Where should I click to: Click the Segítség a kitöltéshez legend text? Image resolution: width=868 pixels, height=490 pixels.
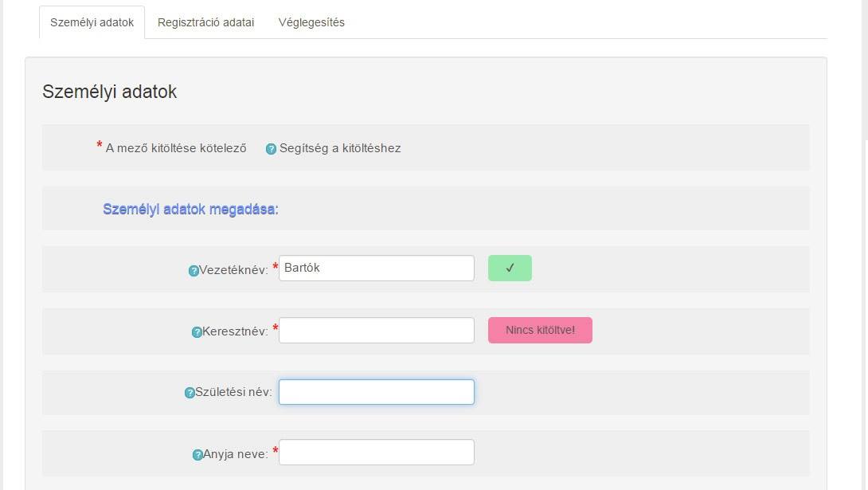(340, 148)
